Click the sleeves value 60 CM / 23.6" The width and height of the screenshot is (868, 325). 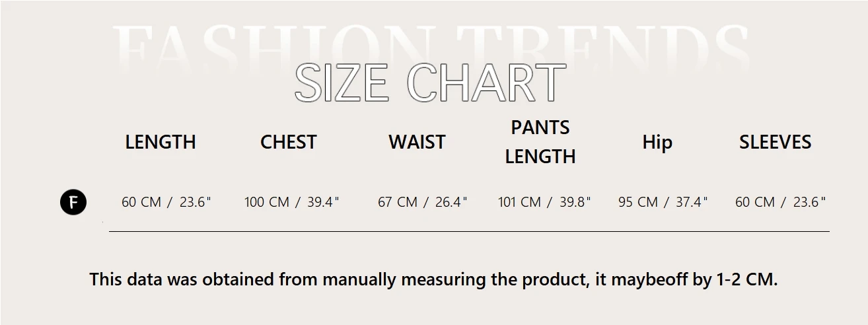[780, 202]
